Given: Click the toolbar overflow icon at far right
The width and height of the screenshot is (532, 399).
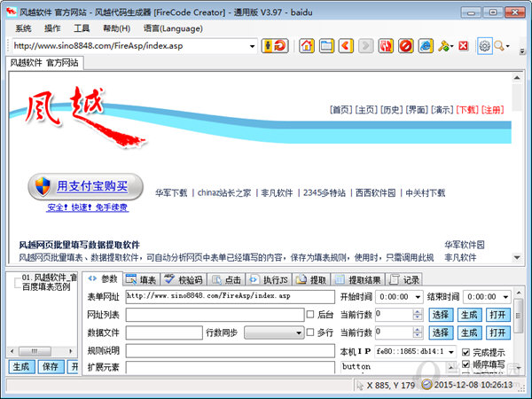Looking at the screenshot, I should tap(522, 51).
